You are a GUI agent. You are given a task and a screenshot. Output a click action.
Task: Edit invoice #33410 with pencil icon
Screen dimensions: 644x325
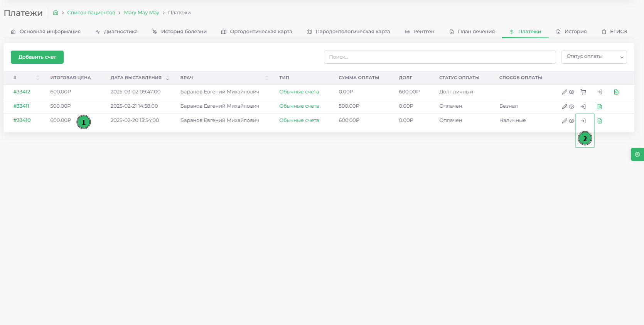pos(564,121)
